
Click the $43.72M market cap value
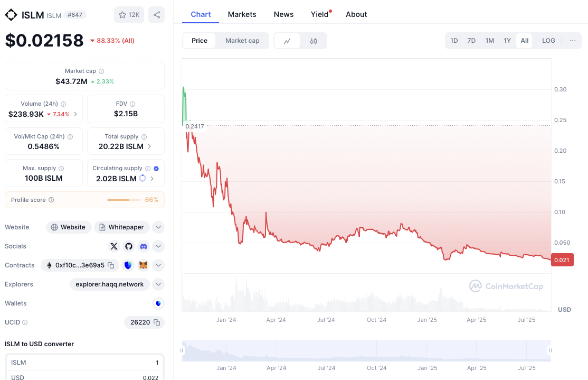(71, 81)
